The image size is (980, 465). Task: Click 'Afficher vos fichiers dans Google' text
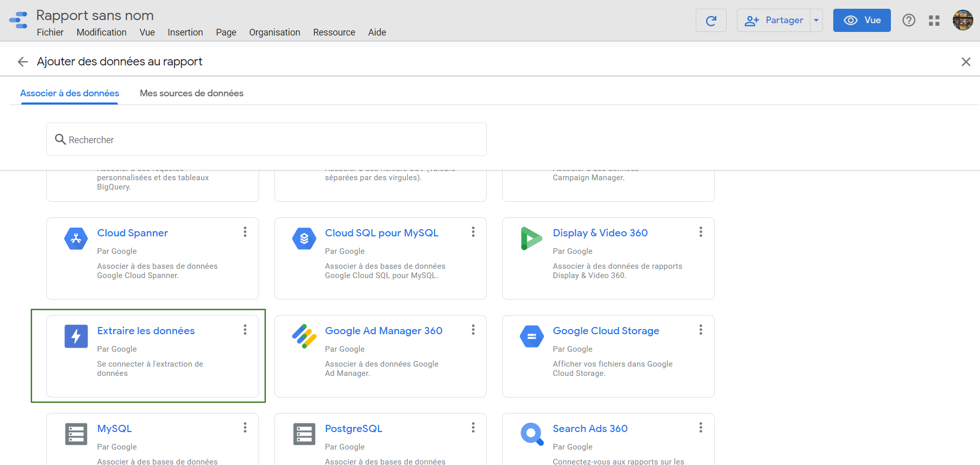click(612, 364)
